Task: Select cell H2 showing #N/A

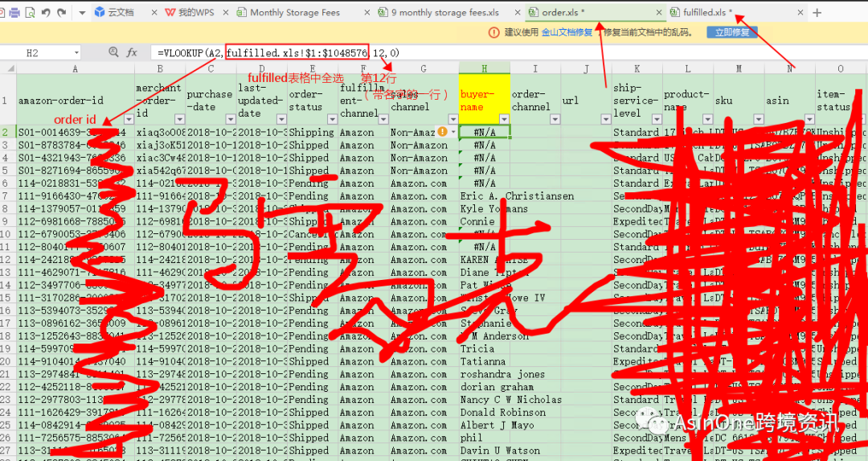Action: [x=485, y=132]
